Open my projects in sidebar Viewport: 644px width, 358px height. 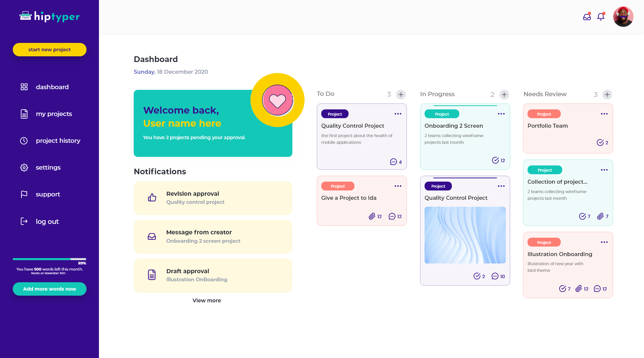[54, 114]
